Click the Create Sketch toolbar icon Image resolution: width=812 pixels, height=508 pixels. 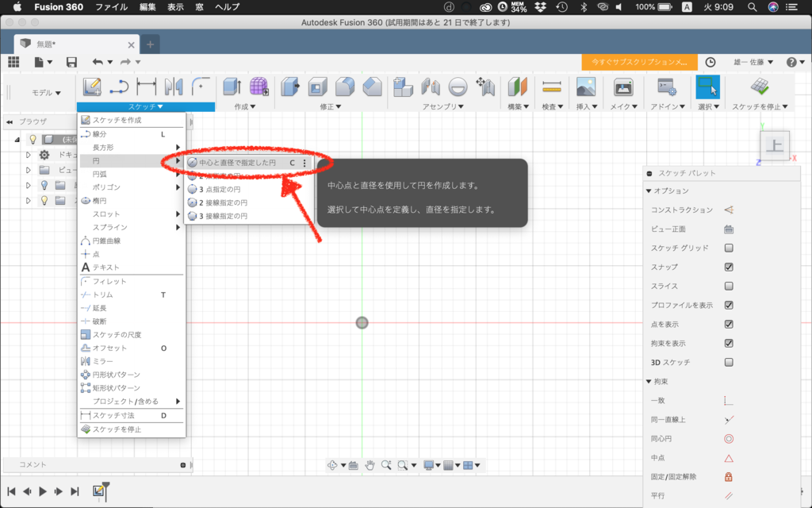coord(92,87)
